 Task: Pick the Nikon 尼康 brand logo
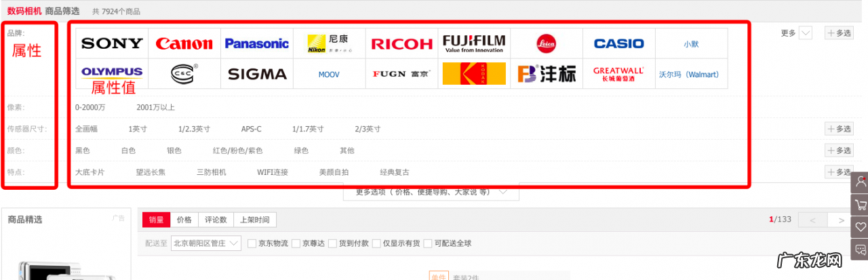pos(330,43)
